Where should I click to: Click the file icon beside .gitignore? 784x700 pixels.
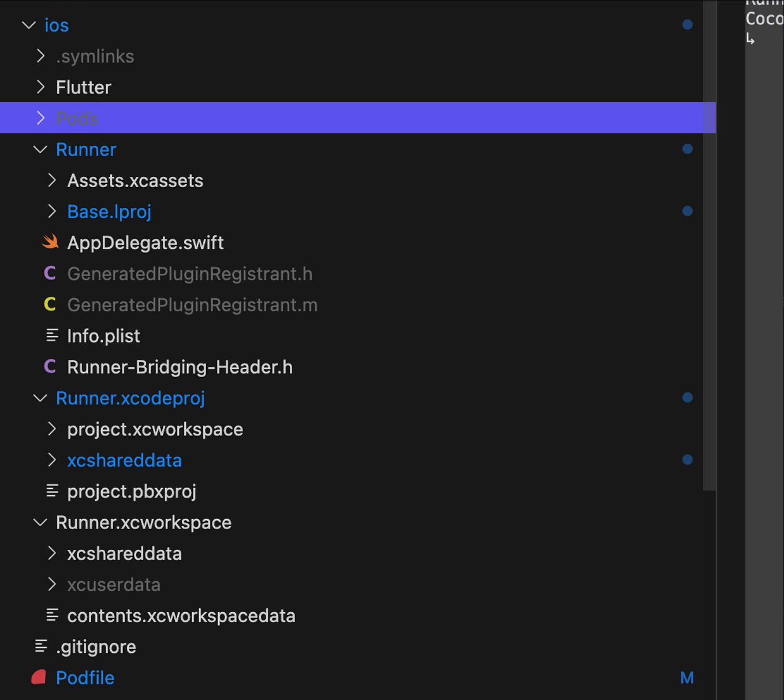click(40, 646)
